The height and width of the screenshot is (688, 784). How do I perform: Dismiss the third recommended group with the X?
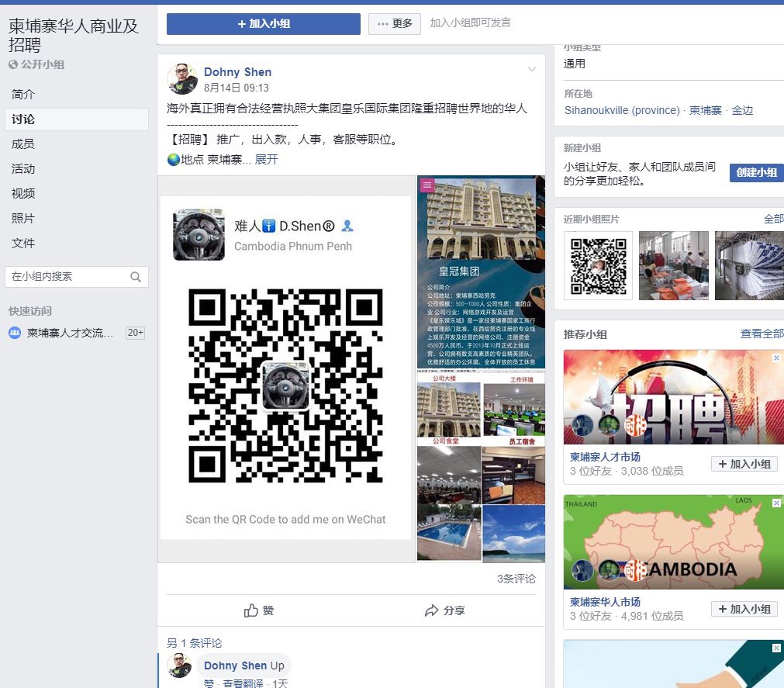[776, 648]
